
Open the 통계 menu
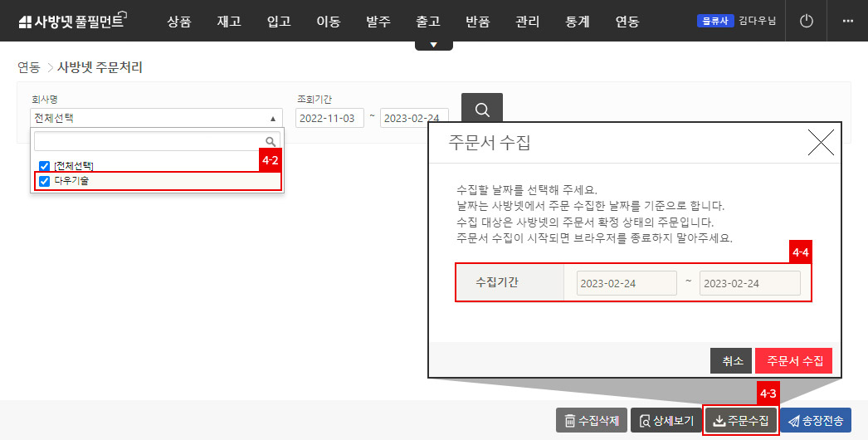[577, 22]
